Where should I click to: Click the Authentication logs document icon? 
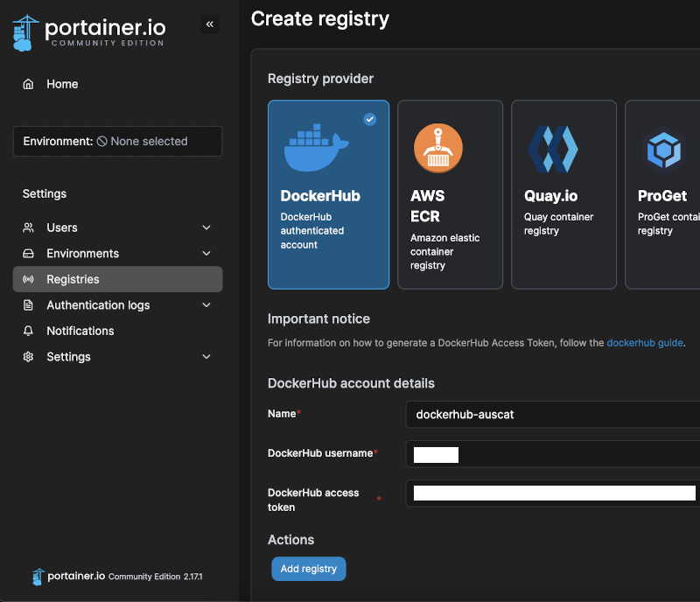point(28,305)
